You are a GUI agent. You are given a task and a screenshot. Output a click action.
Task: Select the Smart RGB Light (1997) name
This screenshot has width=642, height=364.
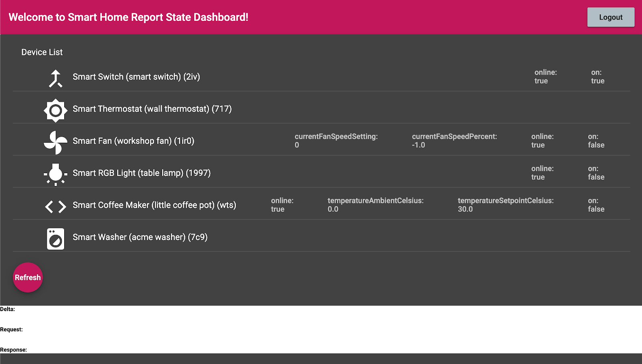142,173
